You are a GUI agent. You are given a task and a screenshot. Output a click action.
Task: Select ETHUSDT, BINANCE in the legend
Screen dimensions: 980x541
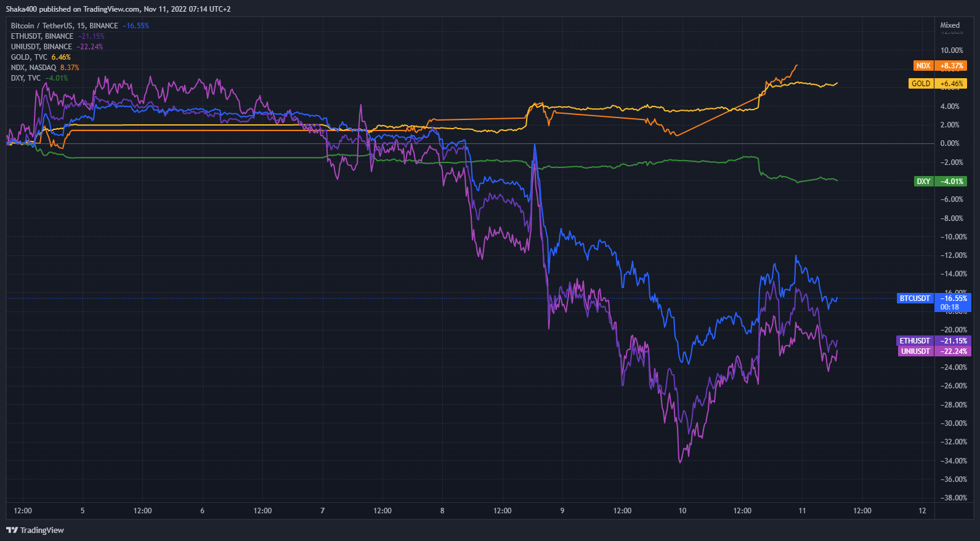[x=42, y=36]
